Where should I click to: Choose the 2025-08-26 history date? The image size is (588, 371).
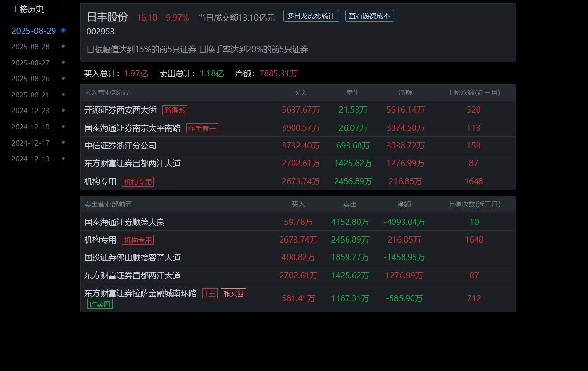pos(31,78)
